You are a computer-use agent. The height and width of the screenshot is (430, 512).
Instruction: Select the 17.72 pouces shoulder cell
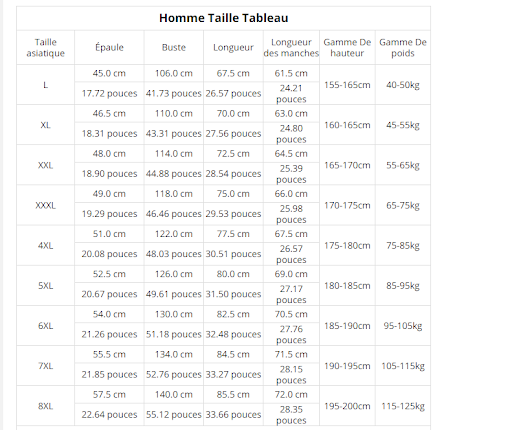click(x=109, y=93)
